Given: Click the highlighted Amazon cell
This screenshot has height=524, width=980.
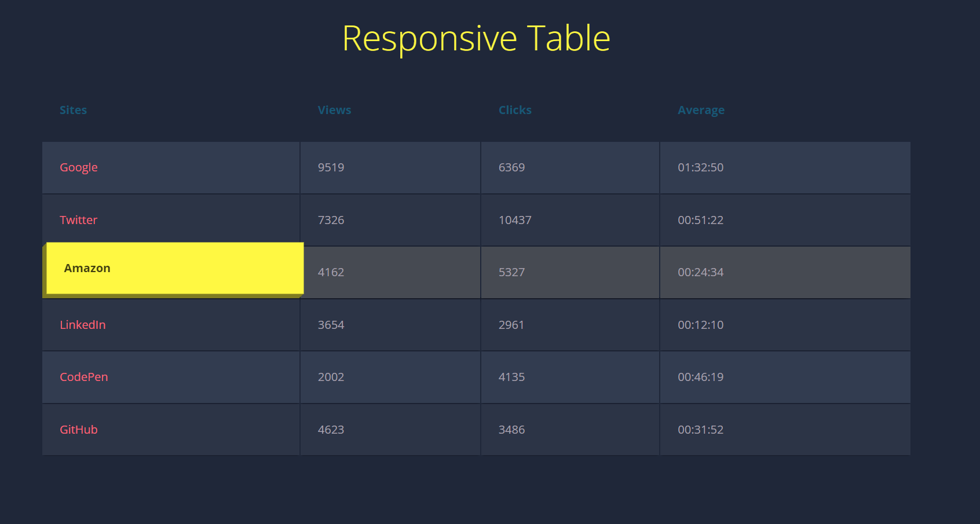Looking at the screenshot, I should pyautogui.click(x=175, y=268).
